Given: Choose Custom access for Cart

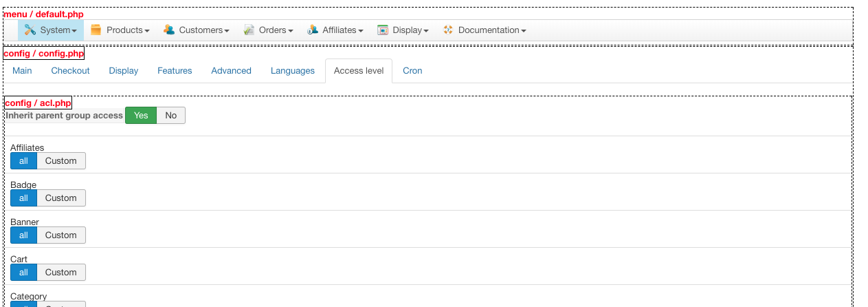Looking at the screenshot, I should click(61, 272).
